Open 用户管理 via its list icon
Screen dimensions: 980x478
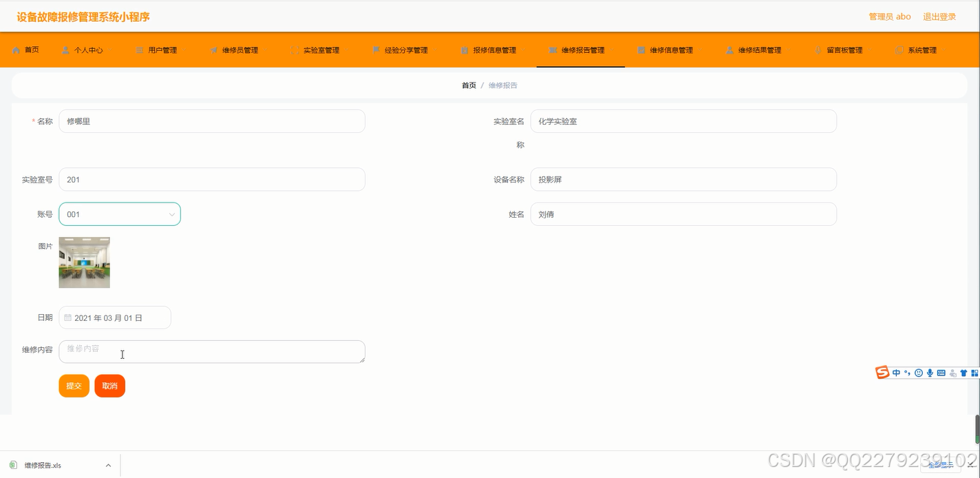139,49
